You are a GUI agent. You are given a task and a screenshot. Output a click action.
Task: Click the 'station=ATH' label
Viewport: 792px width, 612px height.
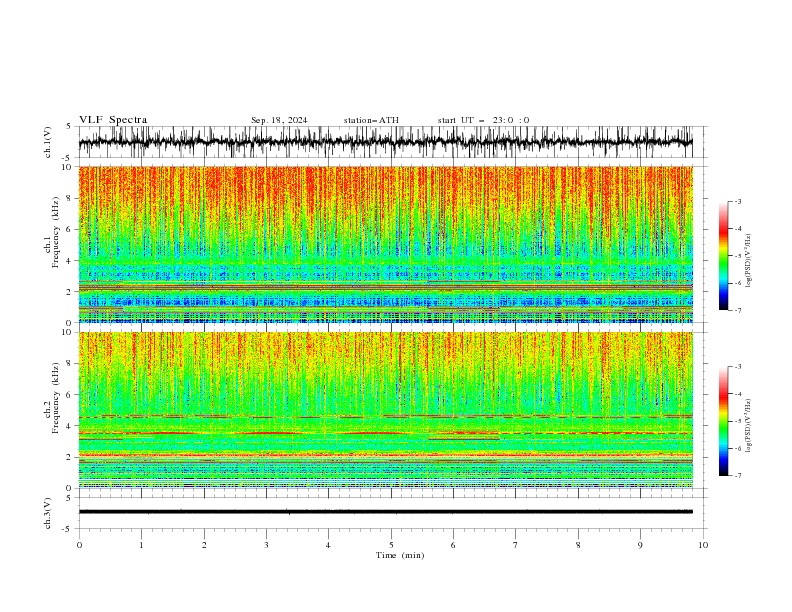[371, 120]
